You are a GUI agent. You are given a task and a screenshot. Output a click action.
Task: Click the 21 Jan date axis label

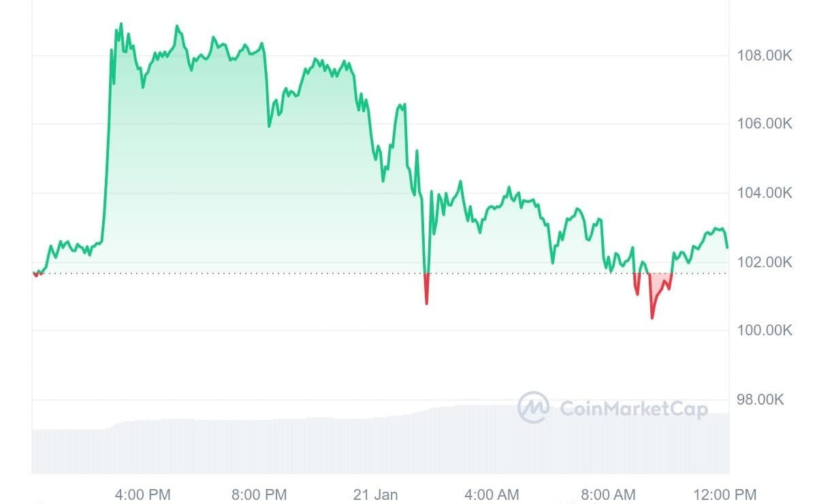376,494
